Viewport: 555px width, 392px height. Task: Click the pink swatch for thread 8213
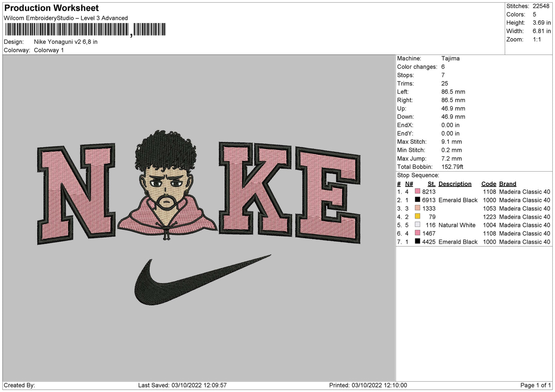point(417,191)
